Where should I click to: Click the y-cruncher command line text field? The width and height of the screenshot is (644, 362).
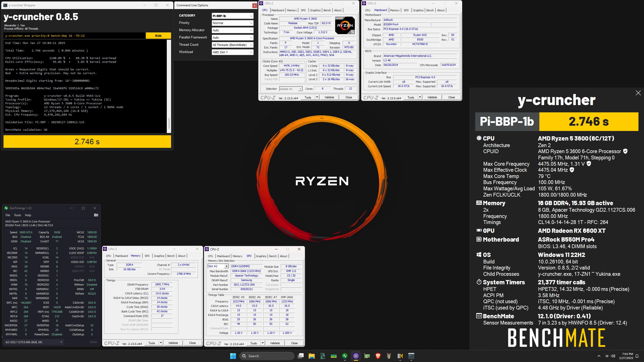(x=74, y=36)
